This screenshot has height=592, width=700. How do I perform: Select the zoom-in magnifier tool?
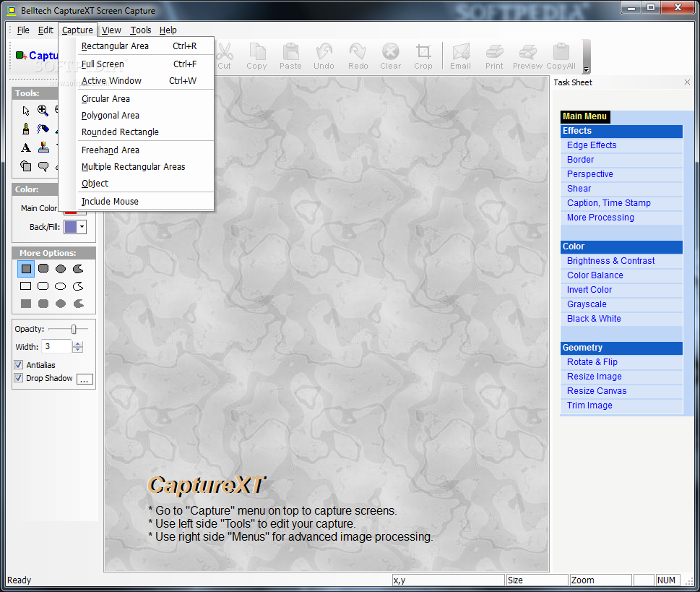(43, 111)
